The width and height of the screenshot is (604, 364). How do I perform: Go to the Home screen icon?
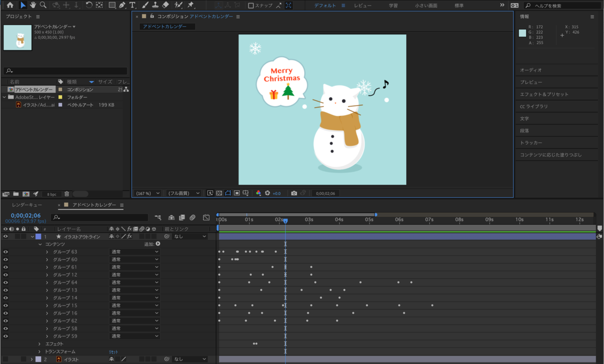click(10, 5)
